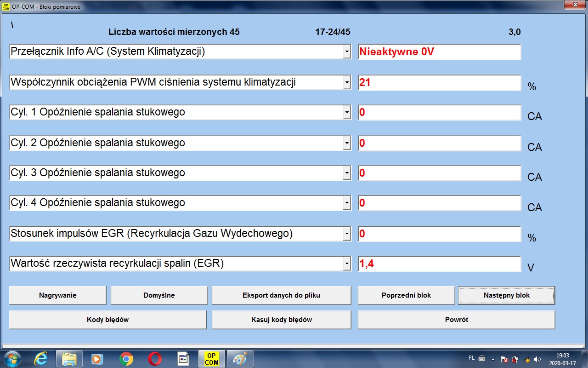This screenshot has width=588, height=368.
Task: Click the Następny blok button
Action: (506, 295)
